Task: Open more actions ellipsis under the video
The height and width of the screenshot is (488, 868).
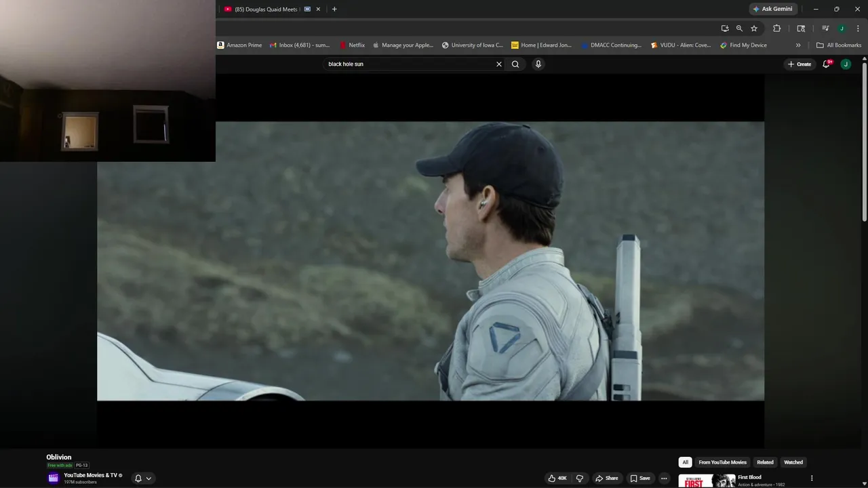Action: coord(664,479)
